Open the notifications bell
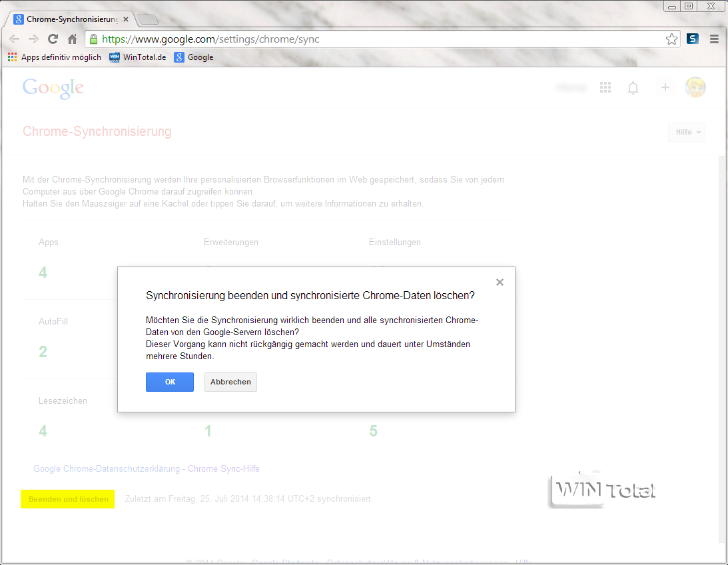Screen dimensions: 728x565 point(633,87)
